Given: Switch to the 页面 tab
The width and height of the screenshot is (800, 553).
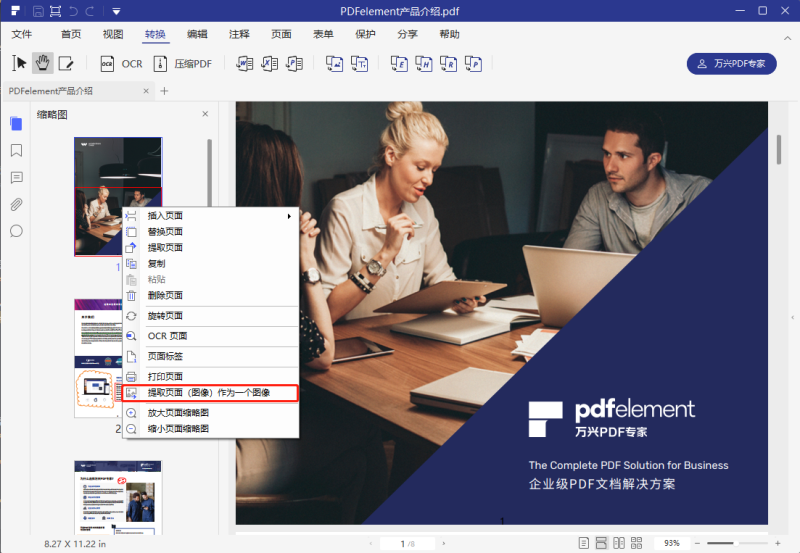Looking at the screenshot, I should tap(281, 34).
